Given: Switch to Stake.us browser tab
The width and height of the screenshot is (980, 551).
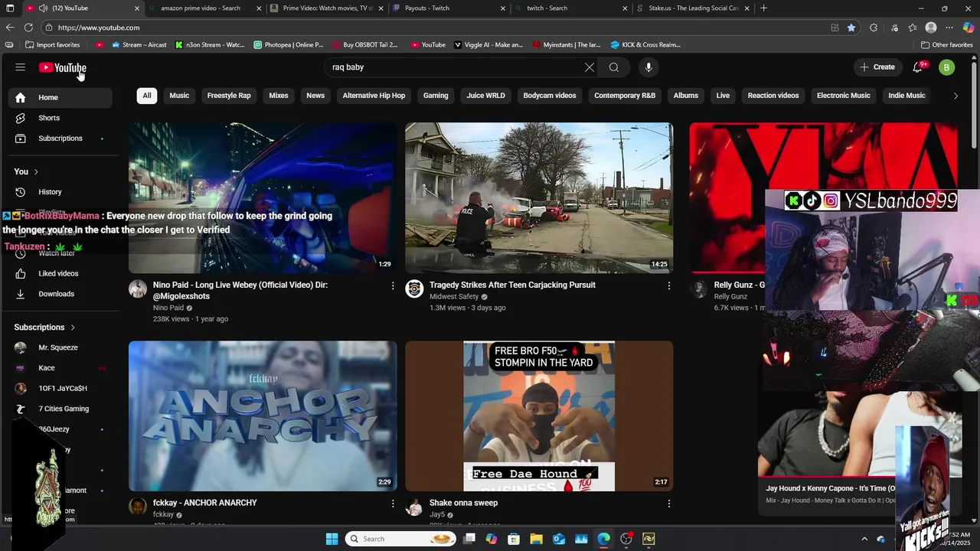Looking at the screenshot, I should pyautogui.click(x=693, y=8).
